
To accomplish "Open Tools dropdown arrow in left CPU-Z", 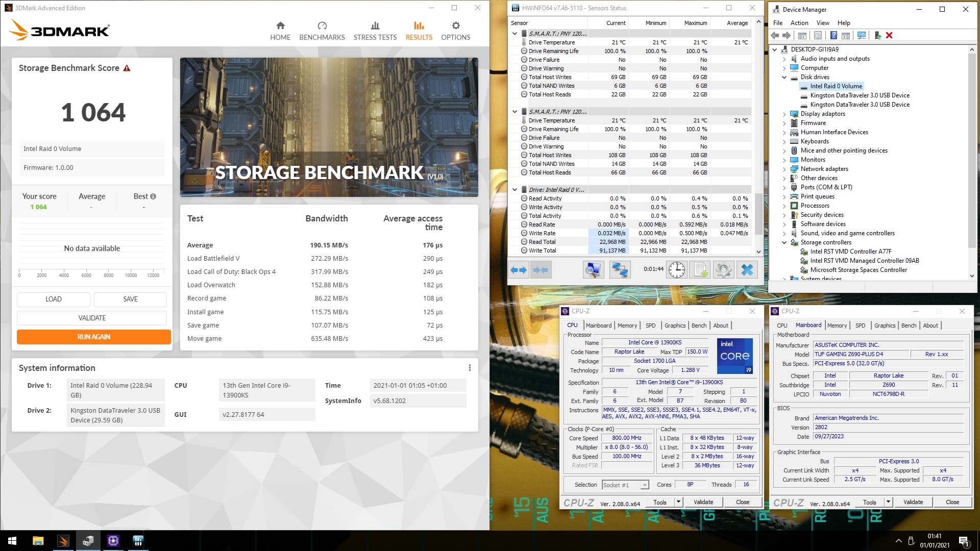I will click(678, 502).
